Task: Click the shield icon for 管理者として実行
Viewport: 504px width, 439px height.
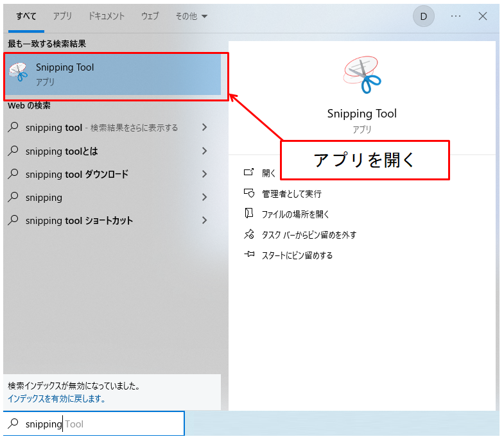Action: (248, 193)
